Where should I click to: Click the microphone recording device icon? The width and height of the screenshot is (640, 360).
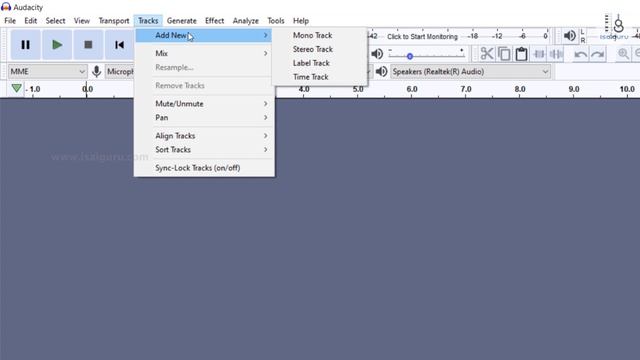point(96,71)
